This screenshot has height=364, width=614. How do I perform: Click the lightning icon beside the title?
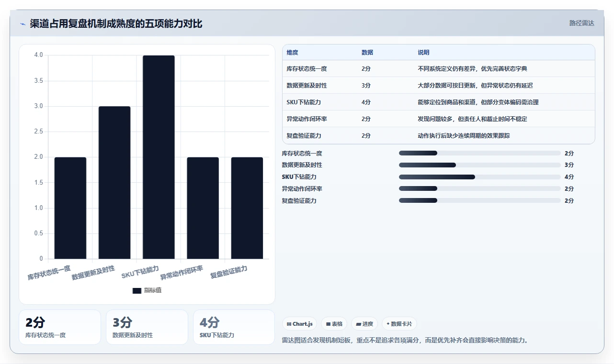pos(23,23)
